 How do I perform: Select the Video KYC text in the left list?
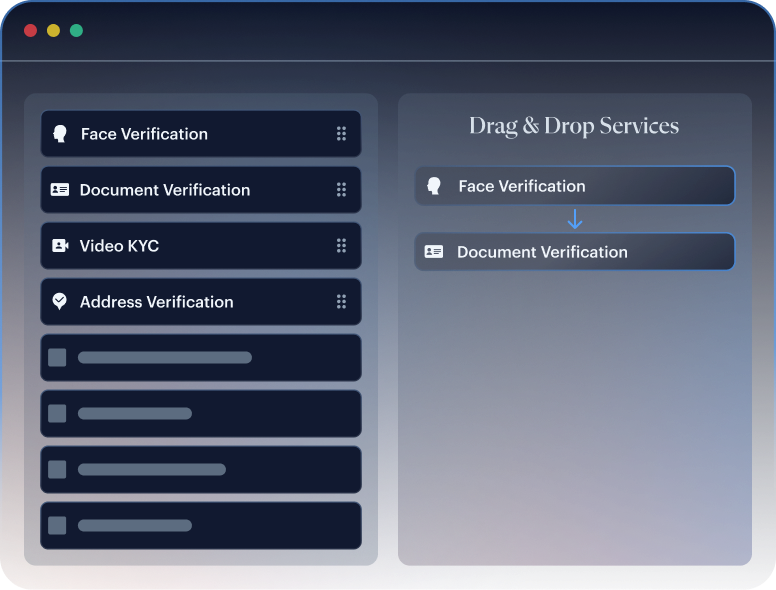(x=119, y=246)
